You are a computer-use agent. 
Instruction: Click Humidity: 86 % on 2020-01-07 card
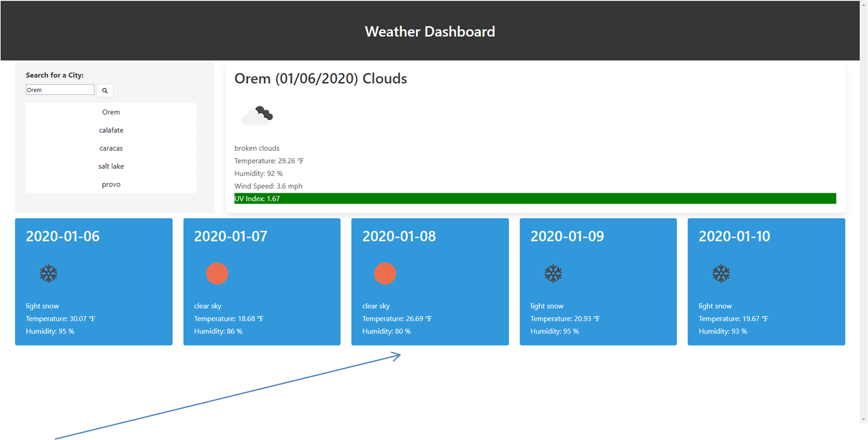(x=218, y=331)
